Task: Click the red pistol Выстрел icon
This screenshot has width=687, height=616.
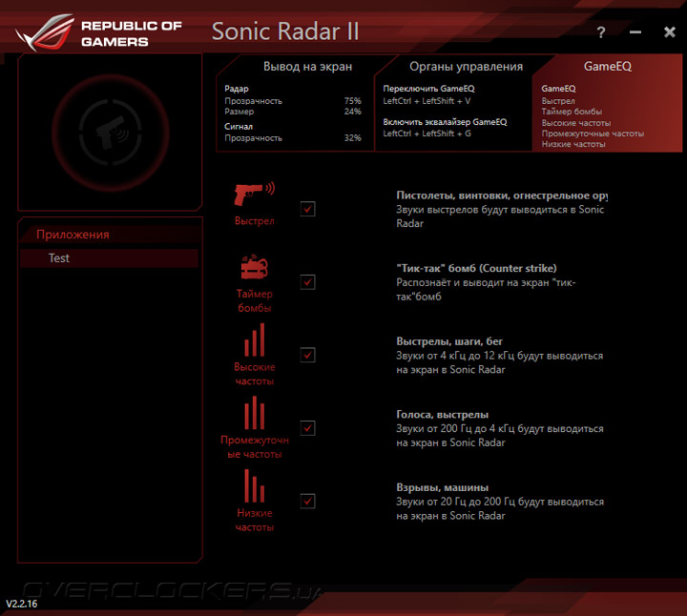Action: click(255, 194)
